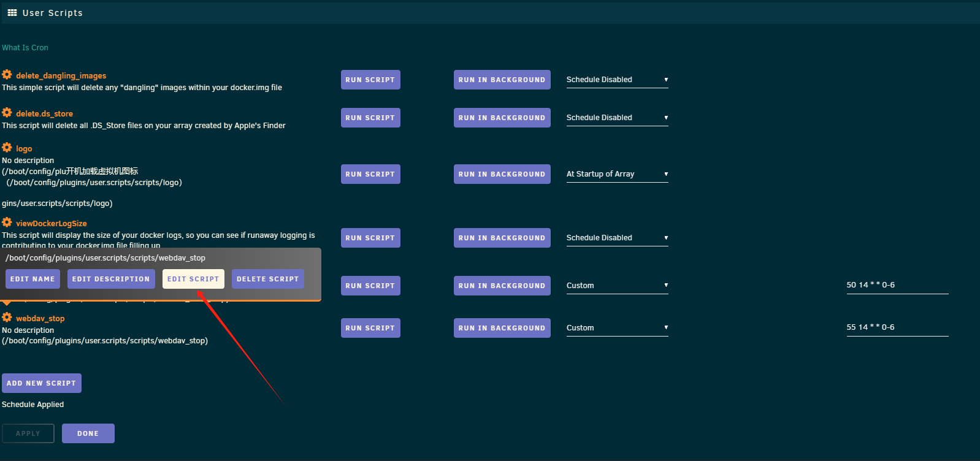
Task: Click the gear icon beside delete.ds_store
Action: 7,113
